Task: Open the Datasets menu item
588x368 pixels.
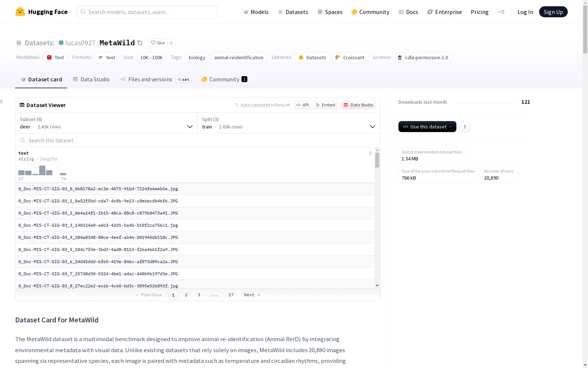Action: pyautogui.click(x=293, y=12)
